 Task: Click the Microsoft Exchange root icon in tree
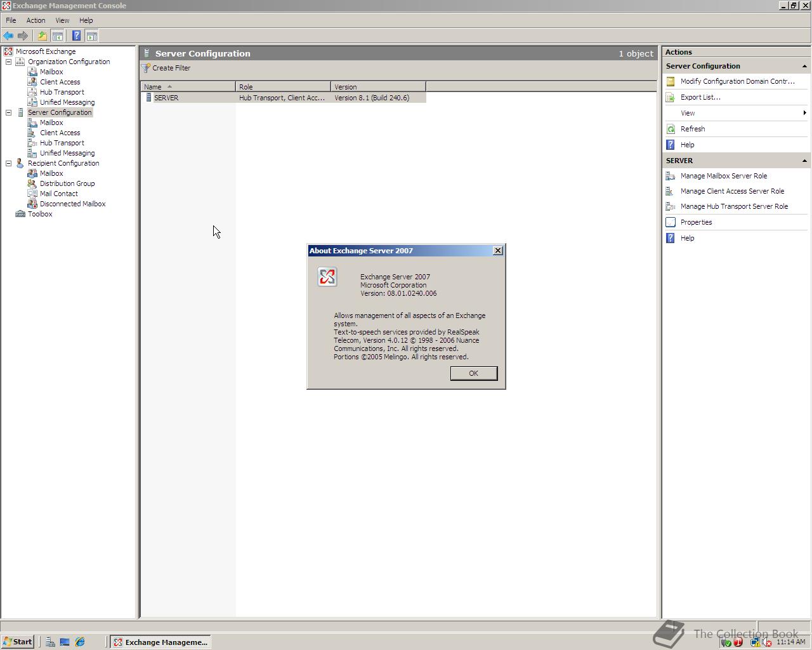click(x=8, y=51)
